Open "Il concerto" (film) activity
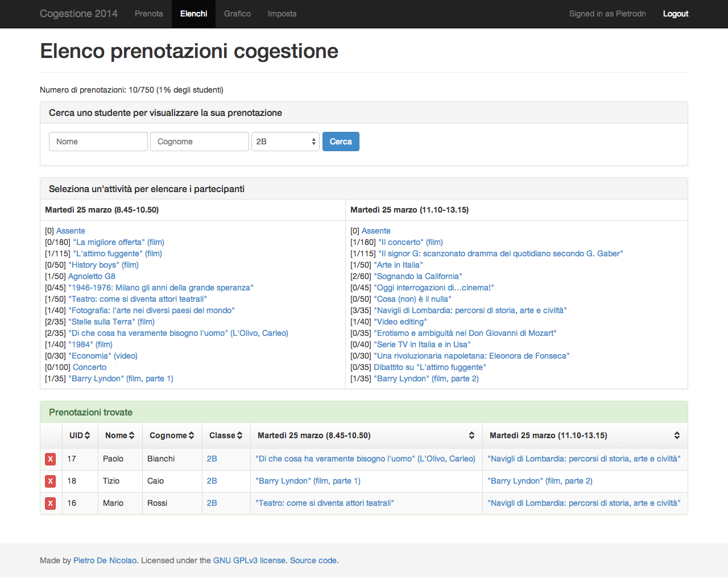Screen dimensions: 728x578 tap(411, 242)
